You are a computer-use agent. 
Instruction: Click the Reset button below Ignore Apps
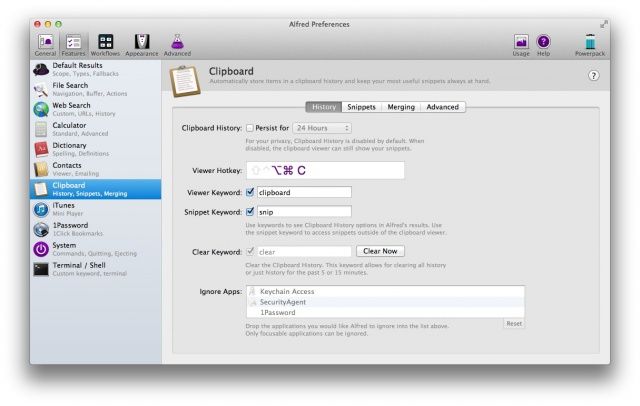(514, 324)
